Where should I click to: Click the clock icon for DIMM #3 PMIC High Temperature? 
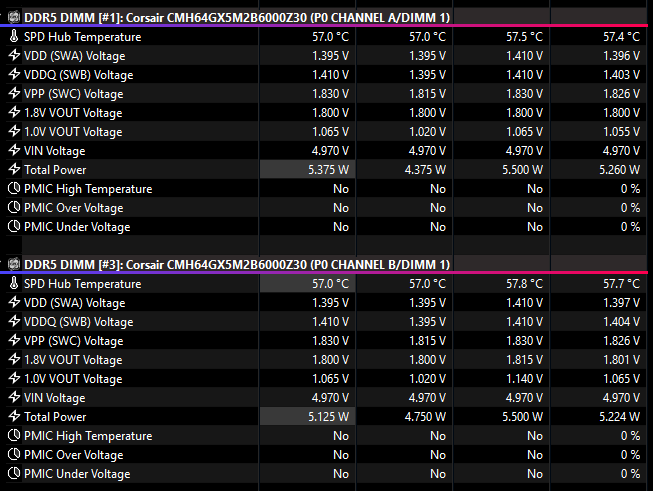[x=14, y=435]
